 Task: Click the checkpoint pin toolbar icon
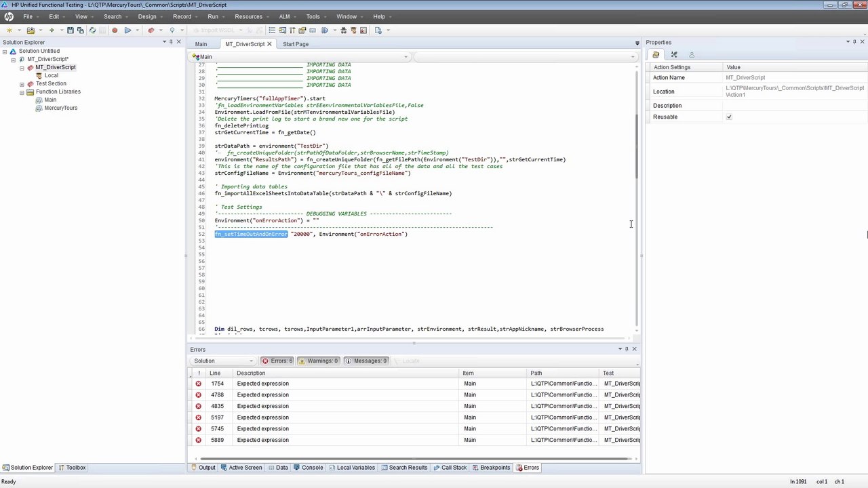(x=172, y=30)
